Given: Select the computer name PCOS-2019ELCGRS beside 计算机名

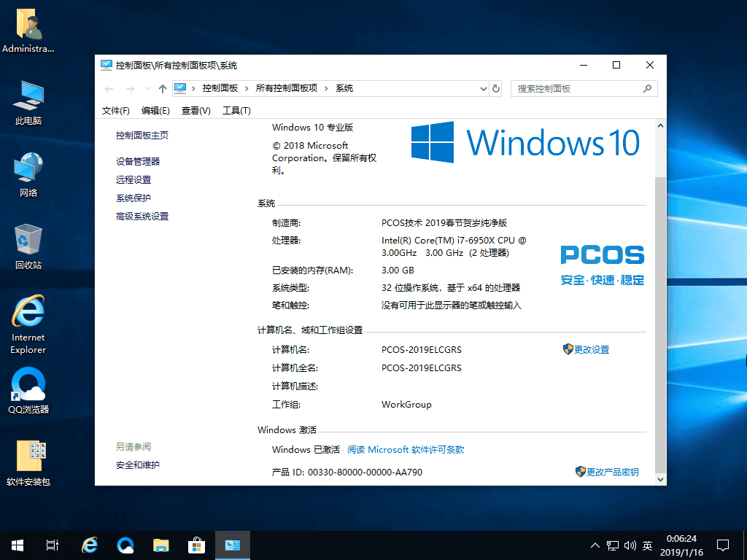Looking at the screenshot, I should click(421, 349).
